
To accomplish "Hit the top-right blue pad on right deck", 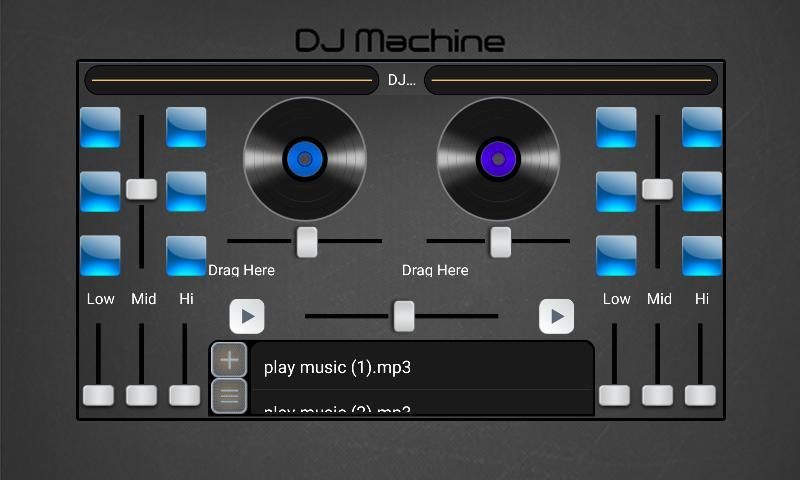I will (701, 128).
